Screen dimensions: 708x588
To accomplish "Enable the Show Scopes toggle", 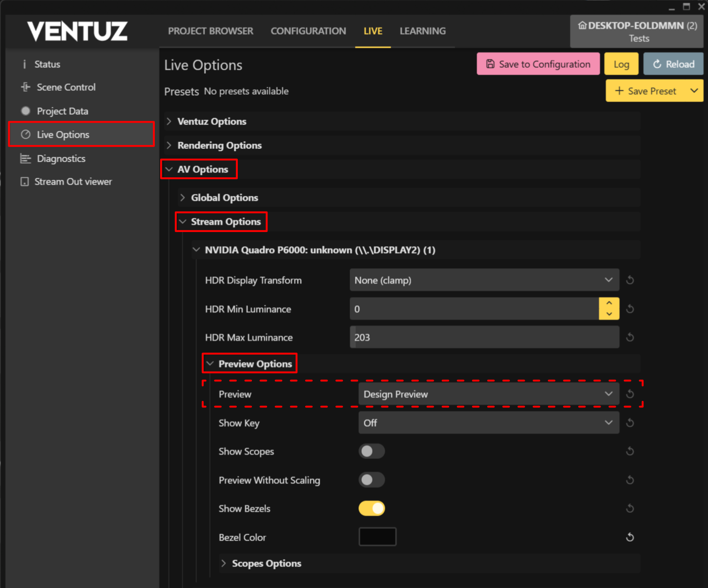I will 372,451.
